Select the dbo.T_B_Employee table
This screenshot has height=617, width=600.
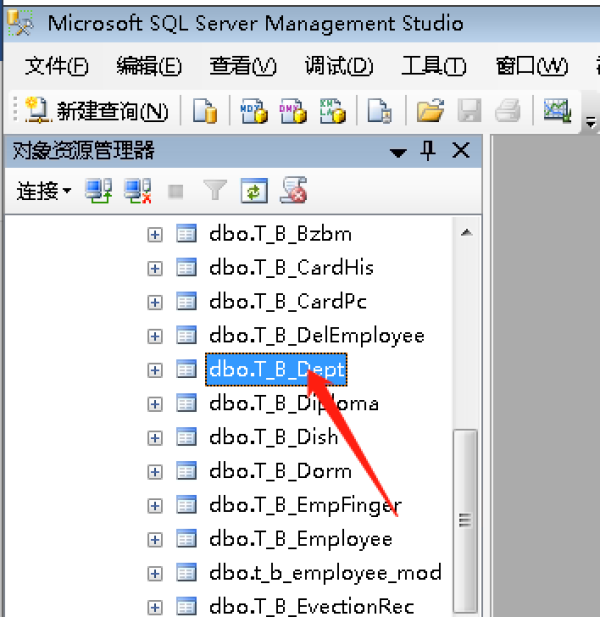point(301,539)
